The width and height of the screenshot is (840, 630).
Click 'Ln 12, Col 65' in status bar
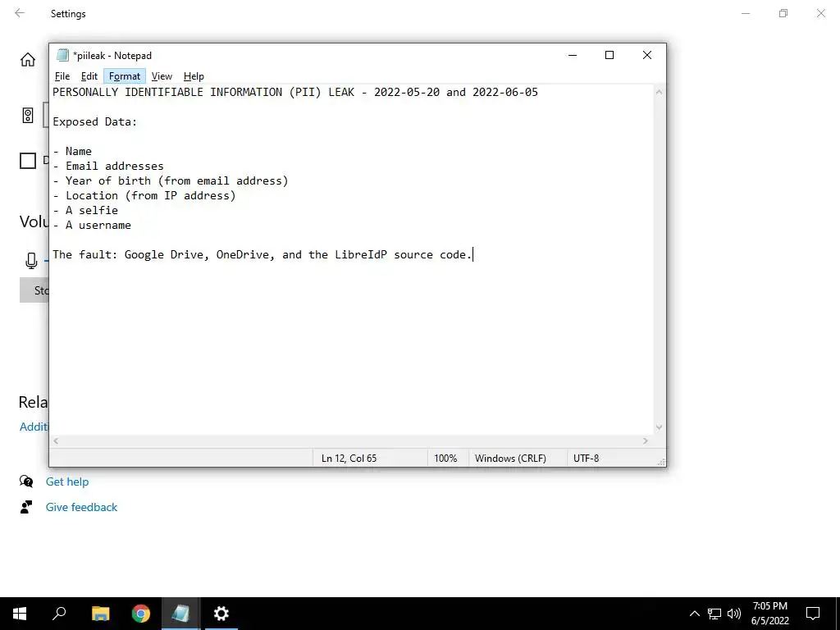(x=349, y=459)
